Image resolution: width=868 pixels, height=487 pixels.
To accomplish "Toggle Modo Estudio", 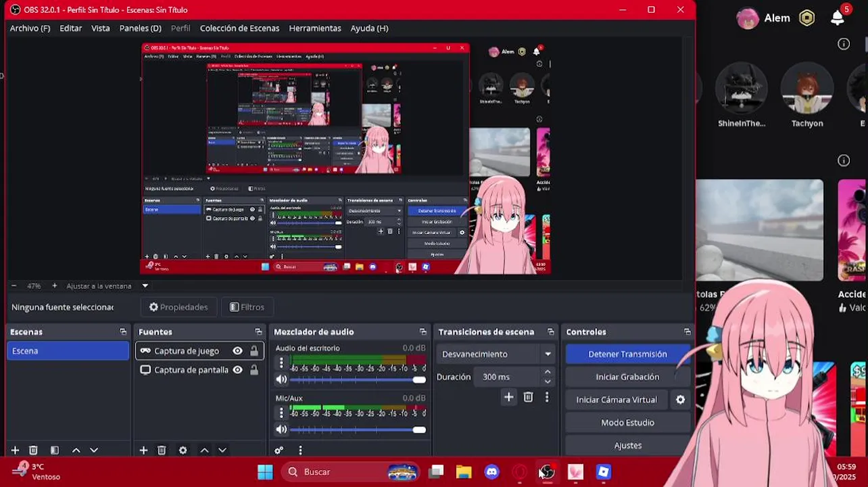I will click(627, 423).
